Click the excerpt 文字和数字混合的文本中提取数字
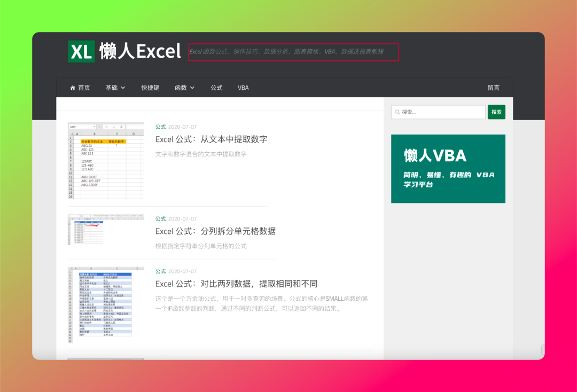 201,154
